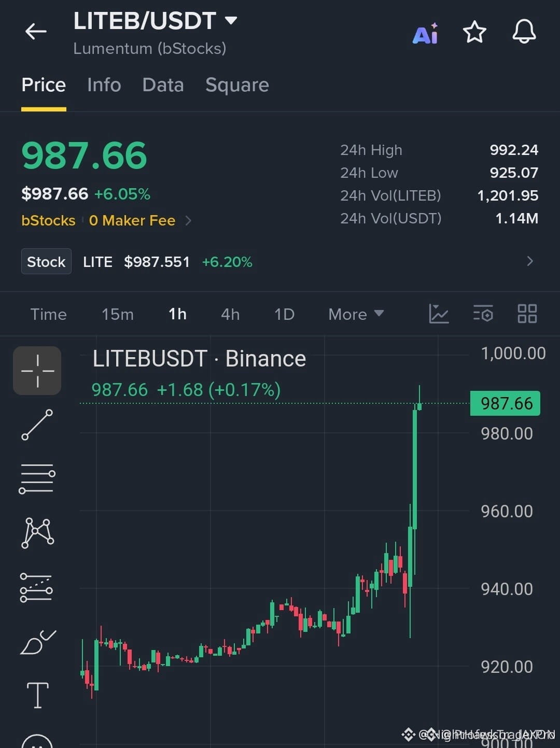560x748 pixels.
Task: Expand the More intervals dropdown
Action: (x=356, y=314)
